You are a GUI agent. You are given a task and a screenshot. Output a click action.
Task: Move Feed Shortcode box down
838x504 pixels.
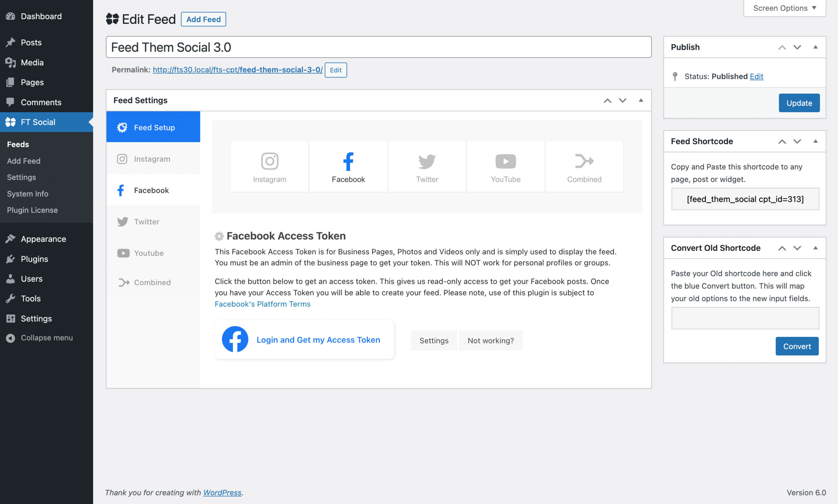pyautogui.click(x=797, y=141)
